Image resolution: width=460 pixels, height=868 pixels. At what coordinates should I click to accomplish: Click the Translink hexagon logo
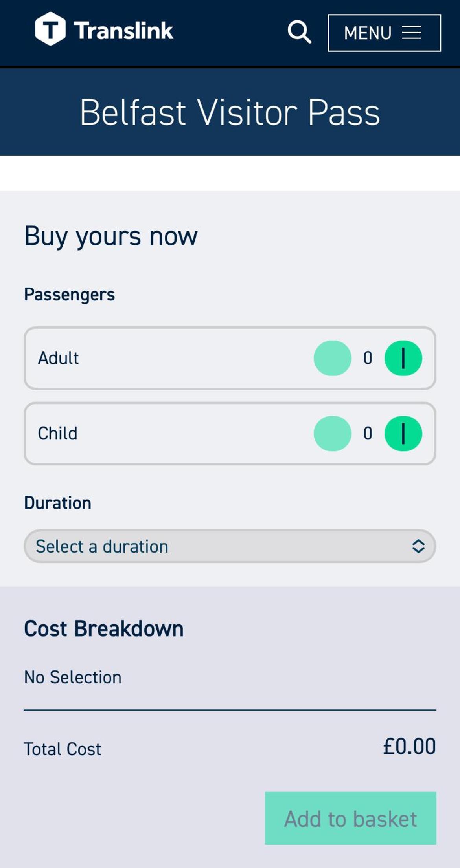pyautogui.click(x=50, y=29)
